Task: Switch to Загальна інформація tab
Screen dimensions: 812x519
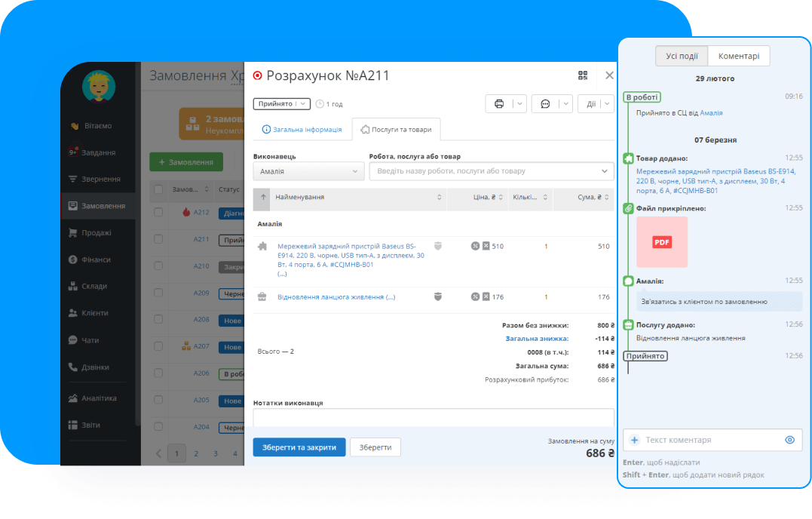Action: [x=302, y=130]
